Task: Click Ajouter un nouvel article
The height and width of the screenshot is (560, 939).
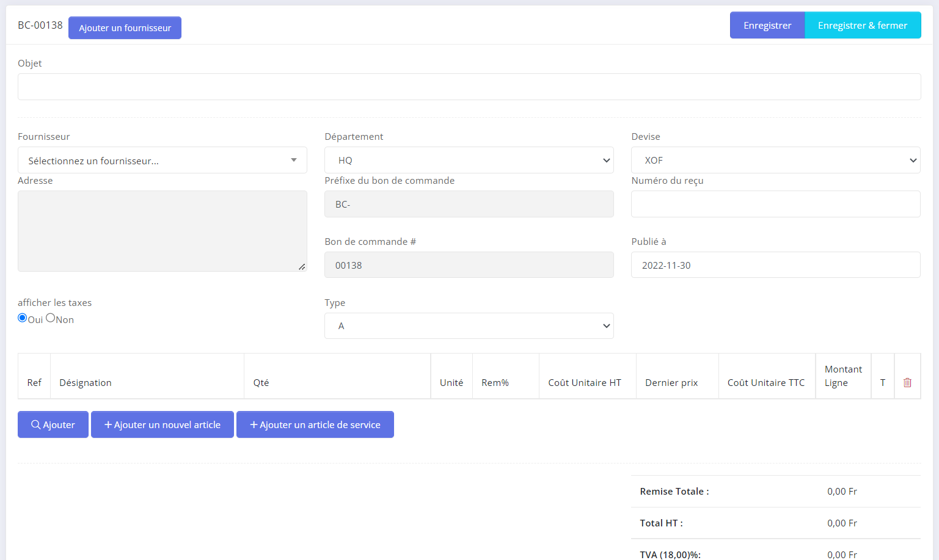Action: point(163,424)
